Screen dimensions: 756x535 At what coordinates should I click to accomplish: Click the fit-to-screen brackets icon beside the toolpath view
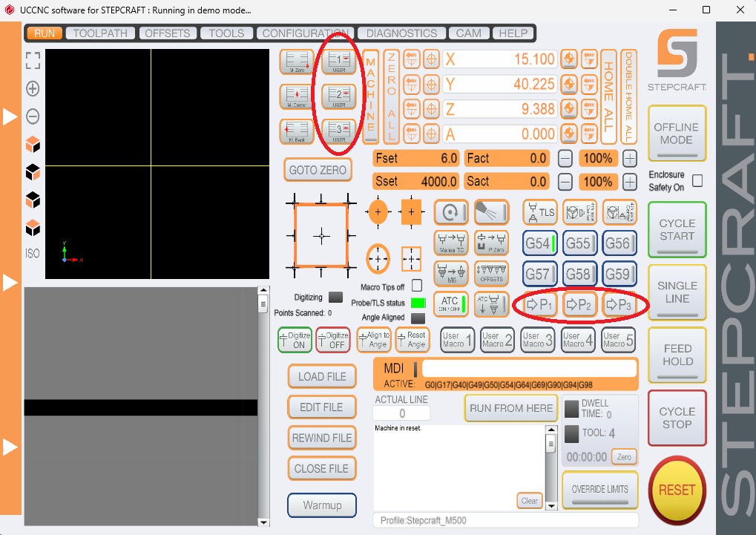pos(33,61)
